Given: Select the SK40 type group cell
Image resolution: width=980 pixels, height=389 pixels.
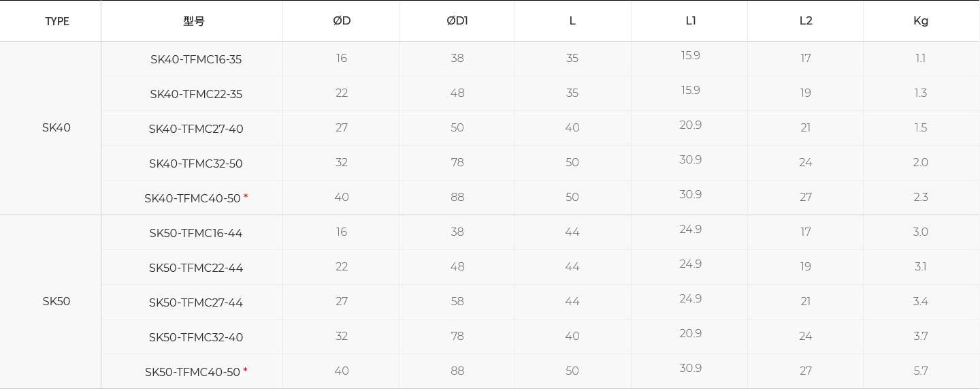Looking at the screenshot, I should click(56, 128).
